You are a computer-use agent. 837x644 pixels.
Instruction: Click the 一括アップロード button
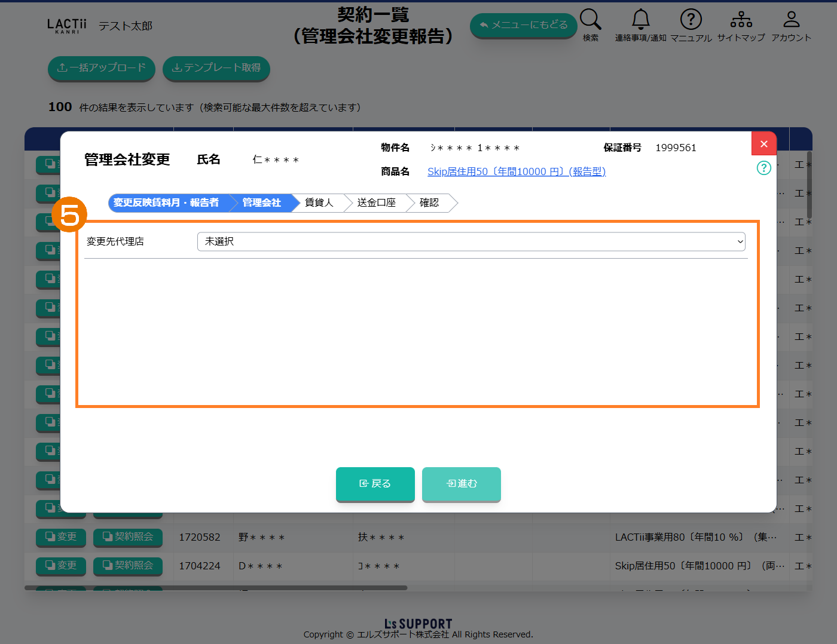pyautogui.click(x=101, y=68)
